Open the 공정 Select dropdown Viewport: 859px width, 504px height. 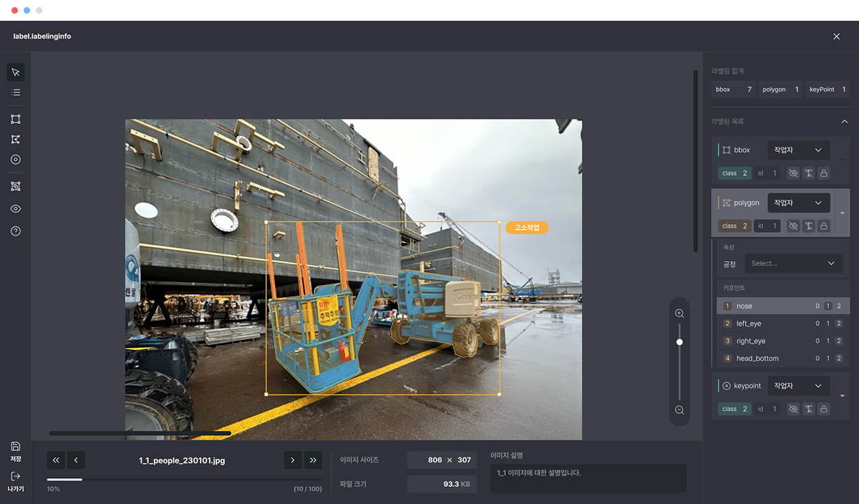click(x=793, y=263)
